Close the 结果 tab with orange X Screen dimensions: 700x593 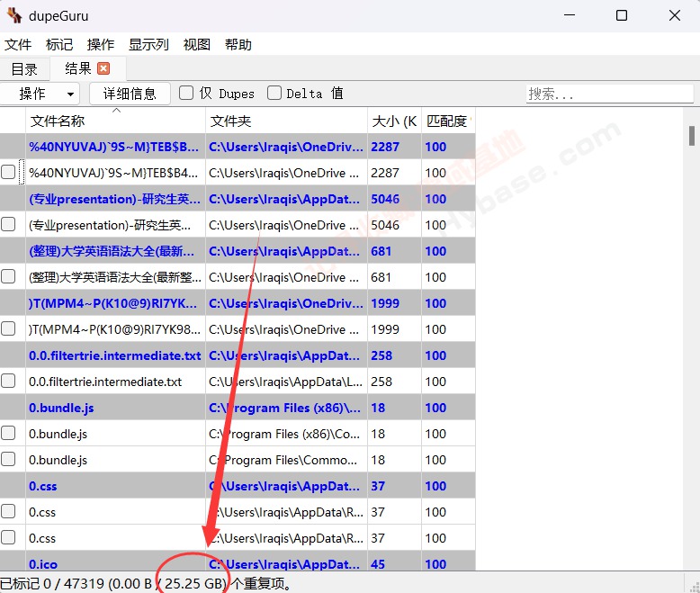coord(103,68)
